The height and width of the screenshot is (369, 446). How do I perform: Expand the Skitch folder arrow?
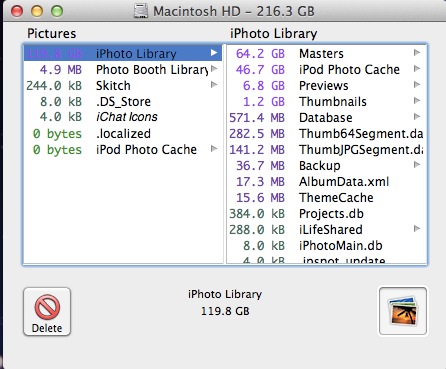point(214,85)
